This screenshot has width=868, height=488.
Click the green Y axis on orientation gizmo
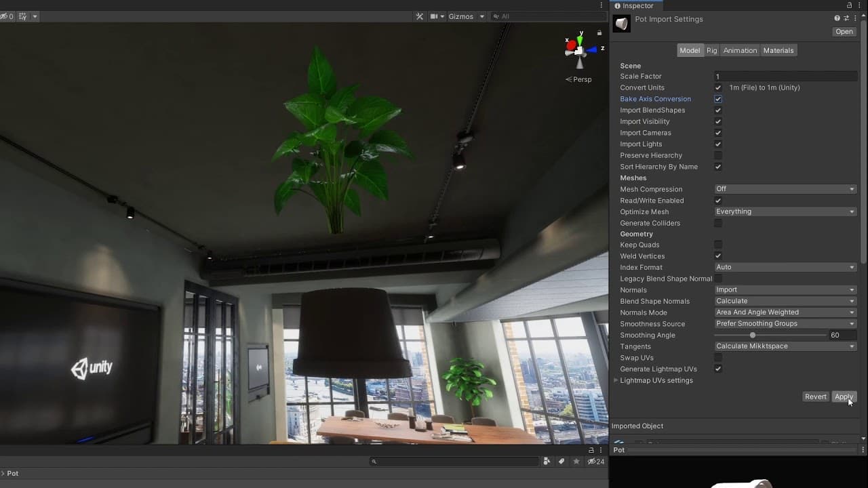(579, 40)
